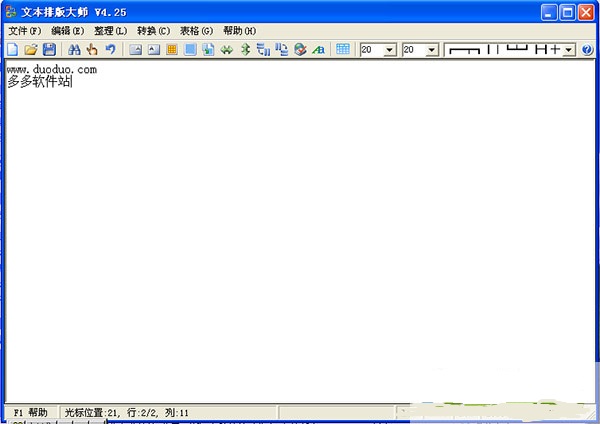The width and height of the screenshot is (600, 424).
Task: Click the Undo arrow icon
Action: click(110, 49)
